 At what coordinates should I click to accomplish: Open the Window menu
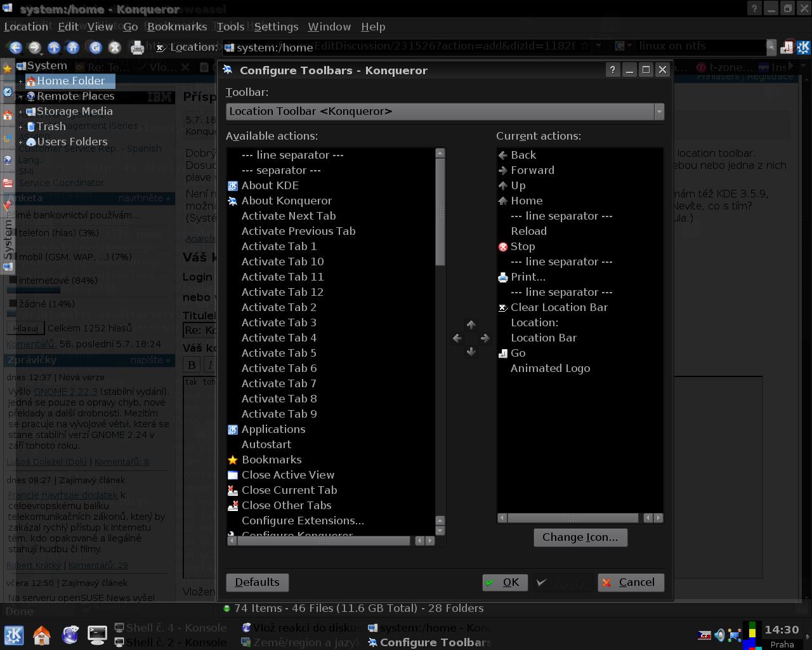329,27
